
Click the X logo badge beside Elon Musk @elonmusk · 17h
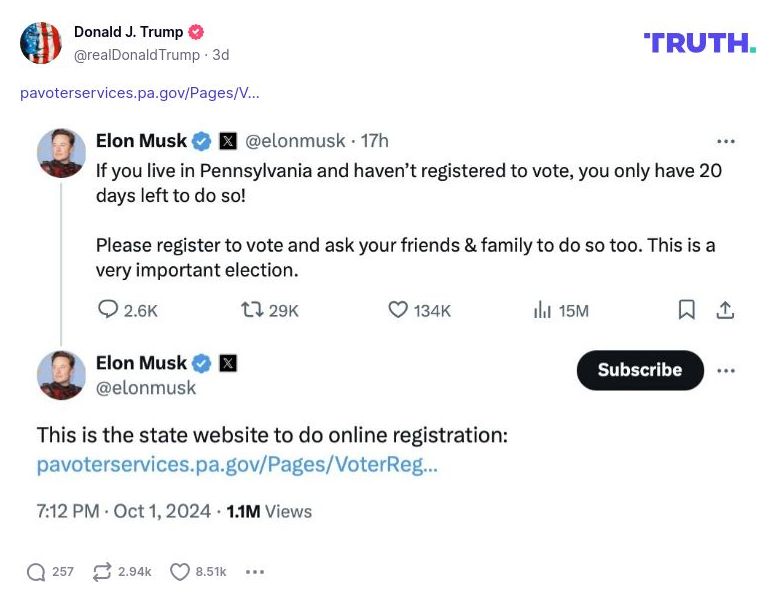pyautogui.click(x=228, y=141)
